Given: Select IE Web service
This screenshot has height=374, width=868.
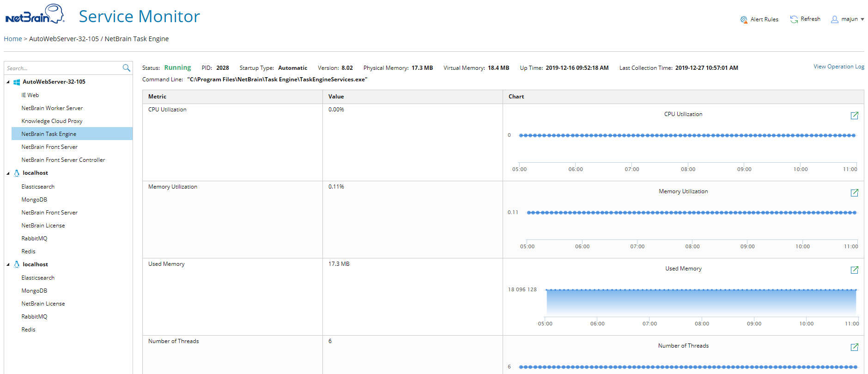Looking at the screenshot, I should (x=30, y=95).
